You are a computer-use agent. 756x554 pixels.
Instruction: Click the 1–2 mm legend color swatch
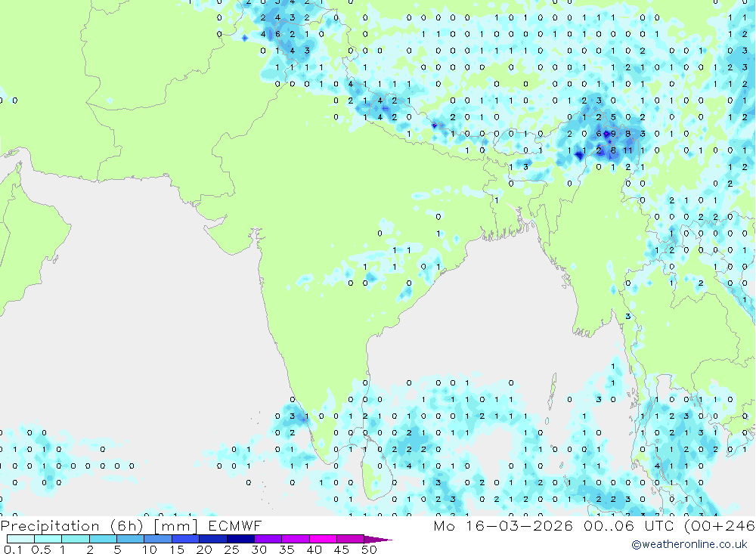76,539
